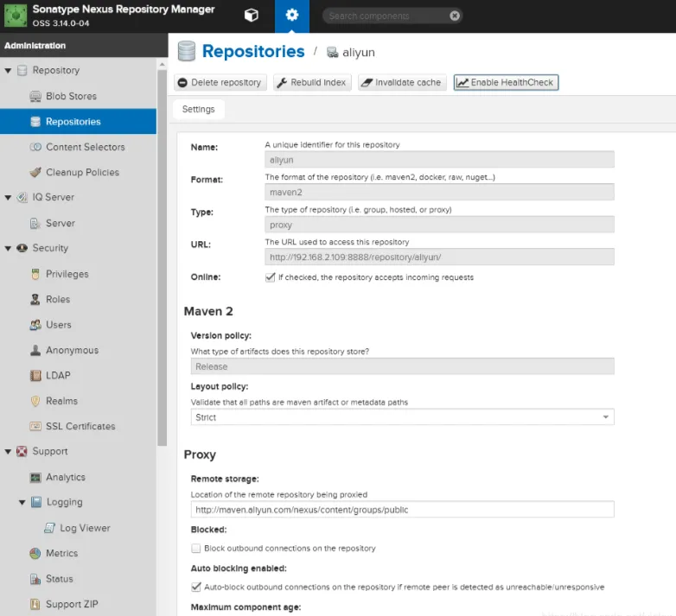Click the Remote storage URL field
The height and width of the screenshot is (616, 676).
click(x=402, y=510)
